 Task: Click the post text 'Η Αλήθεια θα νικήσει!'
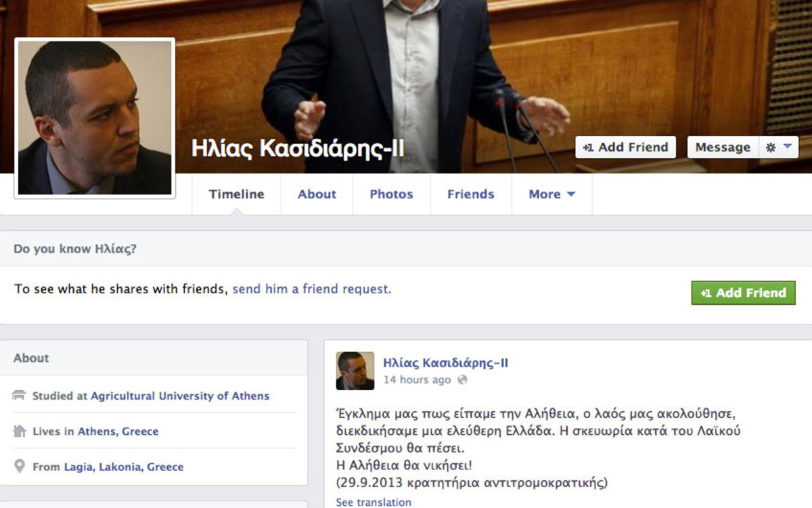(x=404, y=465)
